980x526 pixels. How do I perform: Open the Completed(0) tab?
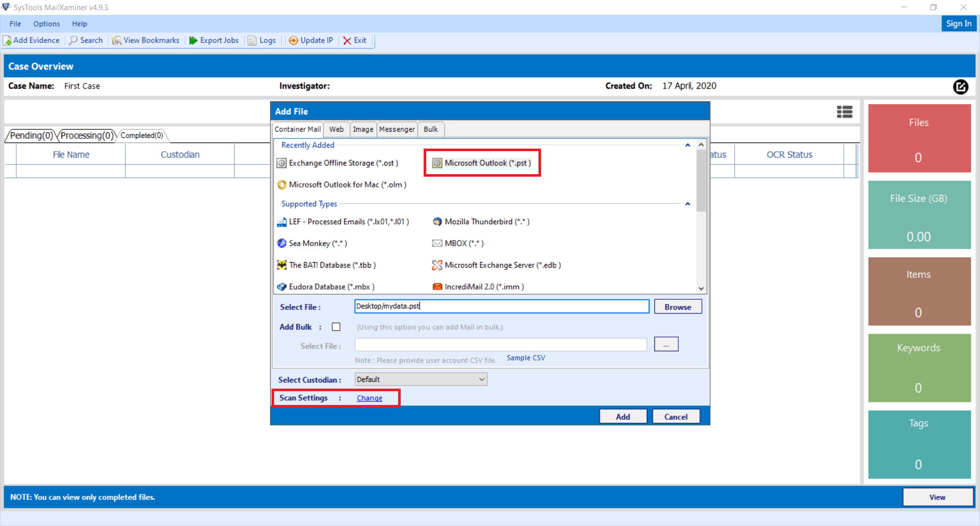[x=142, y=135]
